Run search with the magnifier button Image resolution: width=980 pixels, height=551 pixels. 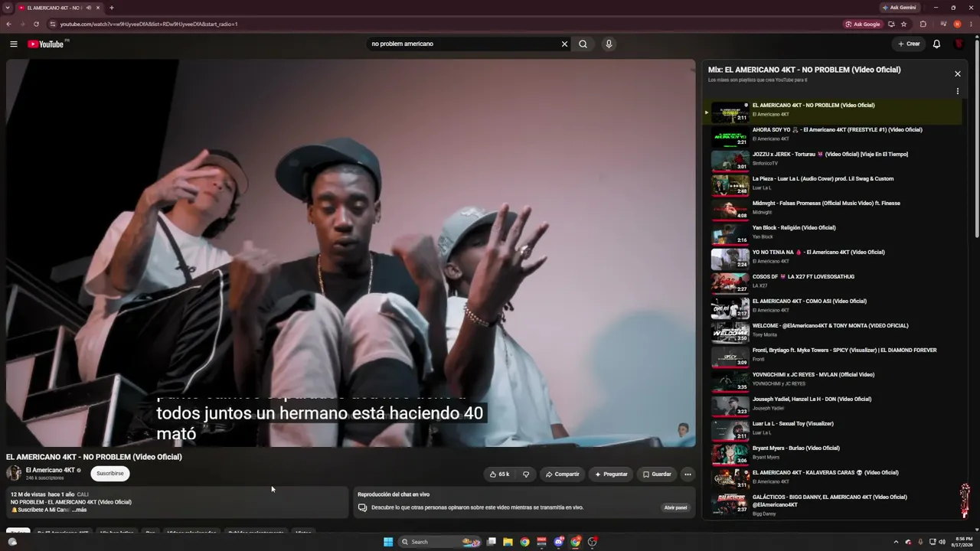tap(583, 44)
